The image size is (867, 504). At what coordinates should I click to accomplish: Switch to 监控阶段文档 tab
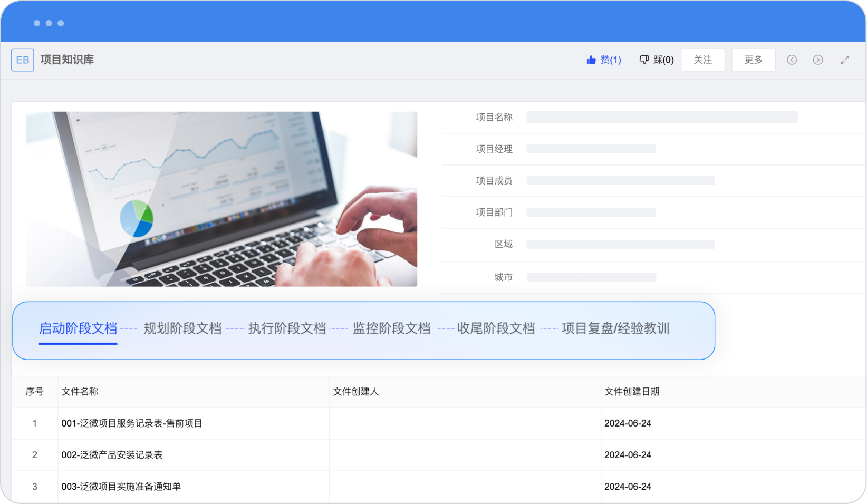[x=391, y=328]
